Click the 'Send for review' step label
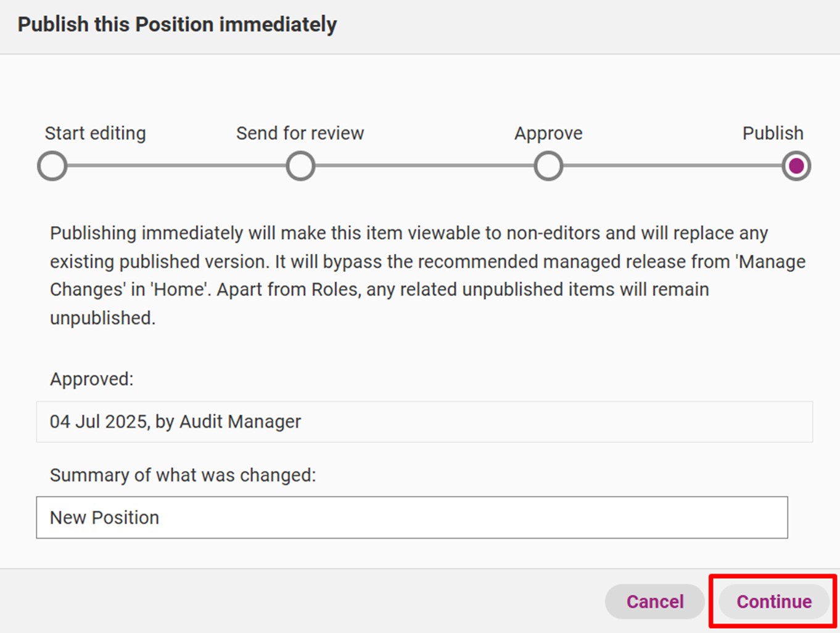Screen dimensions: 840x633 (300, 133)
